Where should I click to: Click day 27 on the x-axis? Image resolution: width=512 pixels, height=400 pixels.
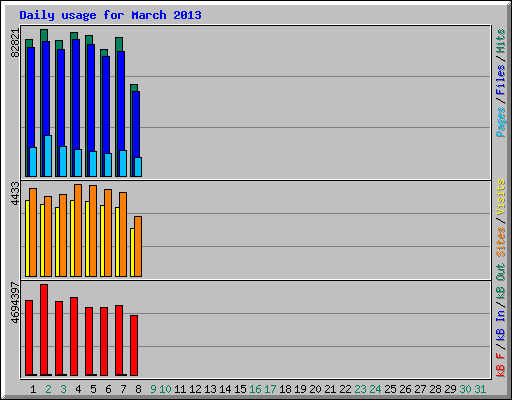coord(420,389)
